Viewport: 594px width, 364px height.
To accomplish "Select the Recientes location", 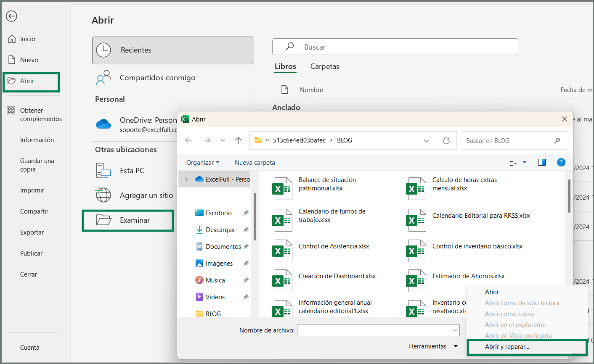I will click(x=172, y=50).
